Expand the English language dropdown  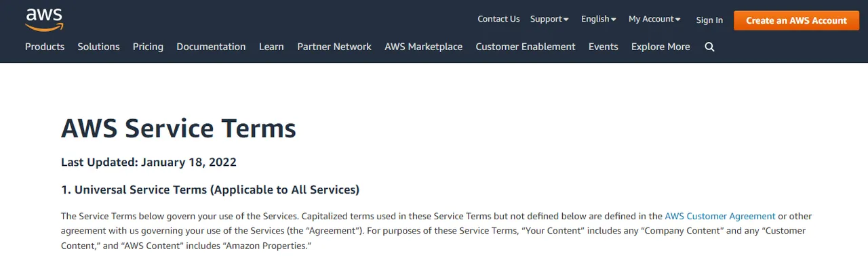598,19
